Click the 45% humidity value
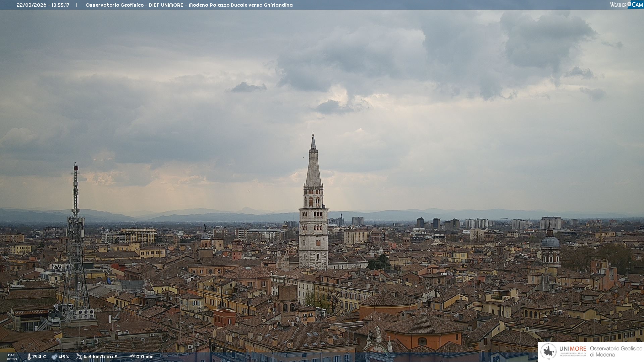This screenshot has width=644, height=362. click(x=64, y=357)
